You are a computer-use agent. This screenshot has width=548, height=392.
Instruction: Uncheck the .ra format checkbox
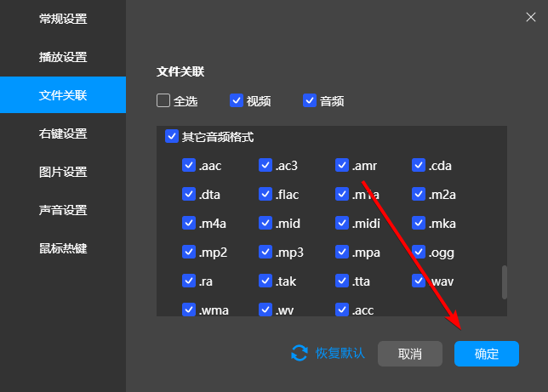click(x=189, y=281)
